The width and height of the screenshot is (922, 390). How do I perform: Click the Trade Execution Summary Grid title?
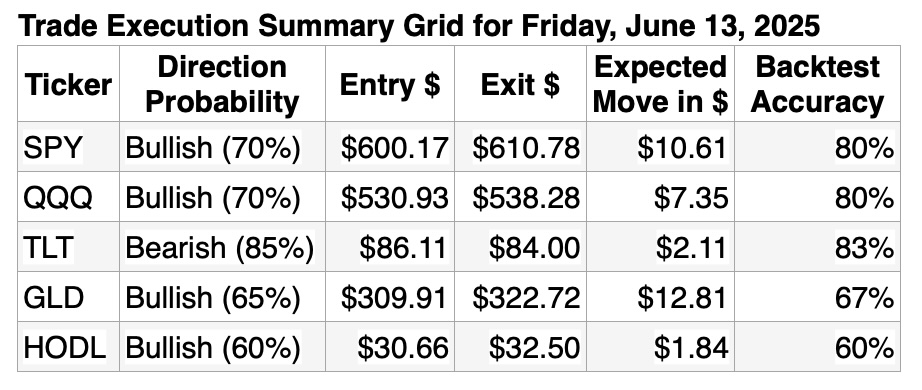[419, 26]
